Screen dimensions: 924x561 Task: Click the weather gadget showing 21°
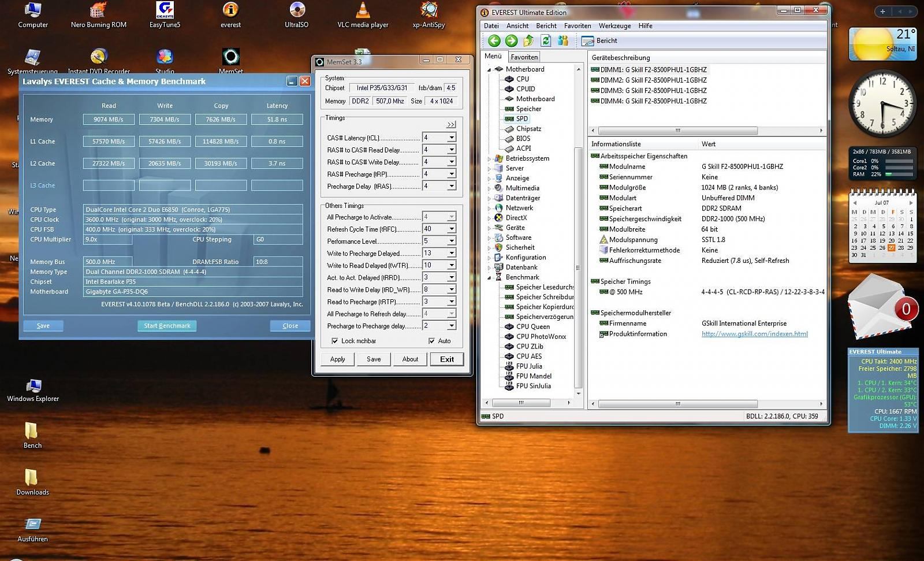pyautogui.click(x=882, y=44)
